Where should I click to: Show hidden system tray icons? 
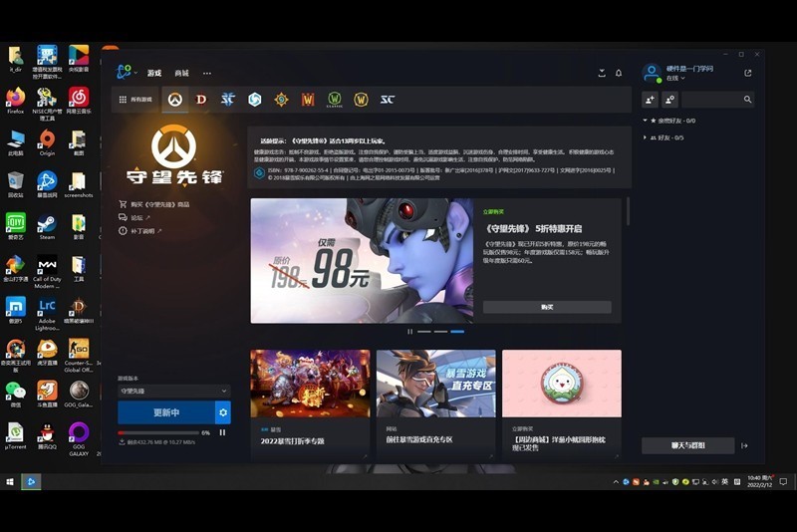click(x=616, y=482)
